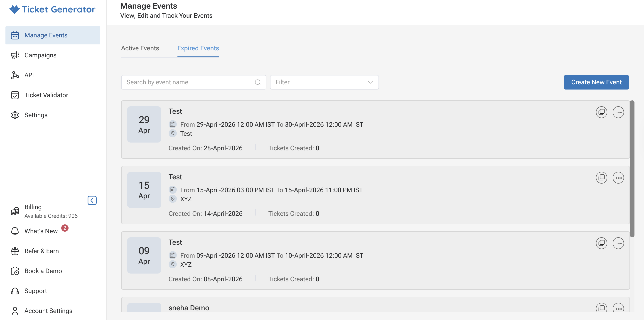Click the What's New bell icon
644x320 pixels.
(15, 231)
